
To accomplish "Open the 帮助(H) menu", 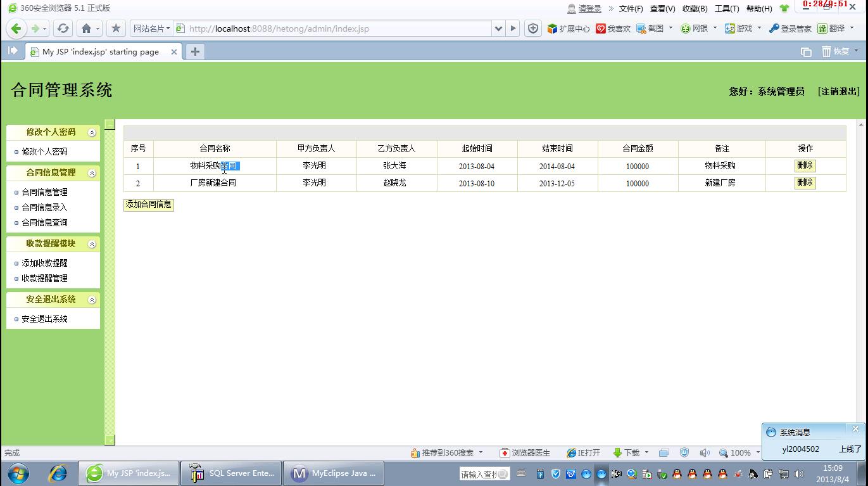I will tap(759, 8).
